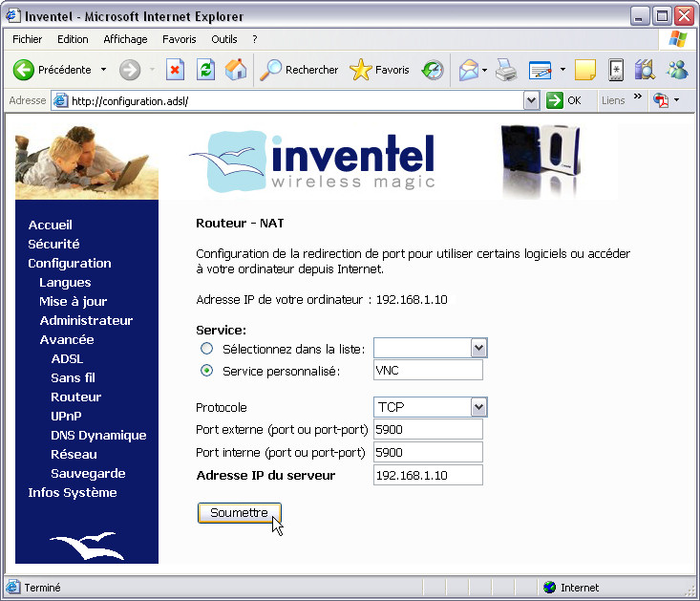Click the greyed Forward arrow icon
This screenshot has width=700, height=601.
coord(130,70)
